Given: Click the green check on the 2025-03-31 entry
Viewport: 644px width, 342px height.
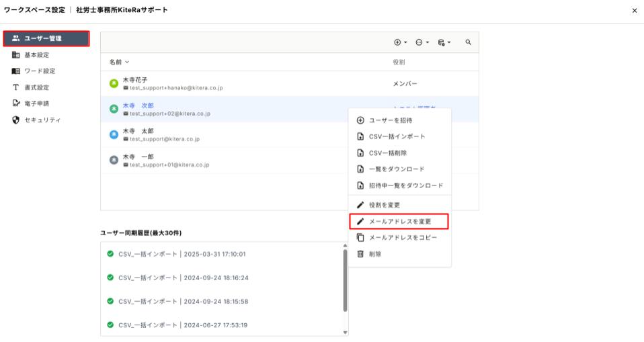Looking at the screenshot, I should [x=110, y=254].
